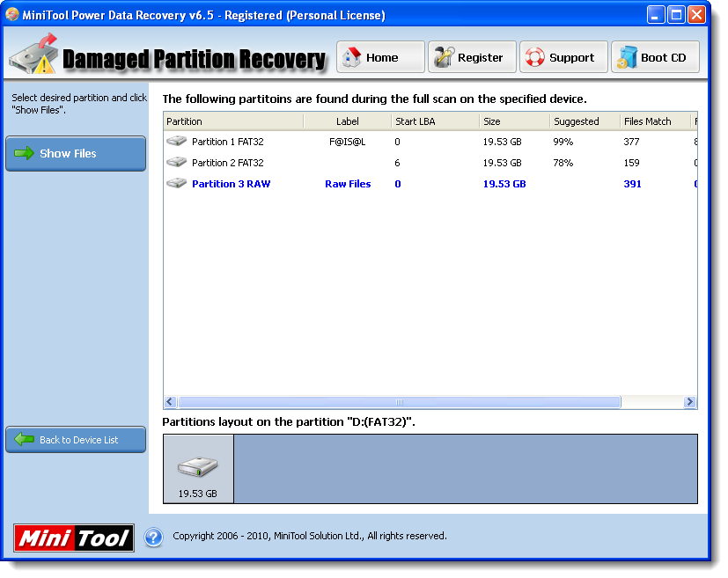Click the Start LBA value 6
This screenshot has width=728, height=578.
tap(397, 163)
